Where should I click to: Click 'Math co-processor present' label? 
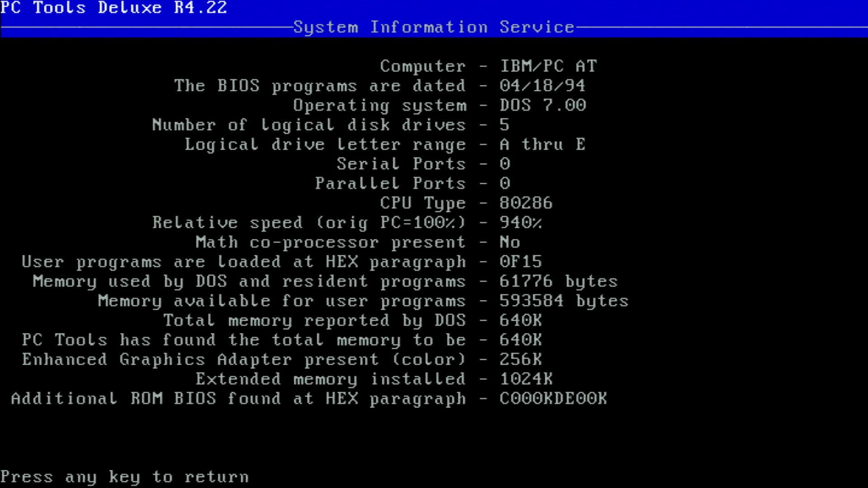pyautogui.click(x=331, y=243)
